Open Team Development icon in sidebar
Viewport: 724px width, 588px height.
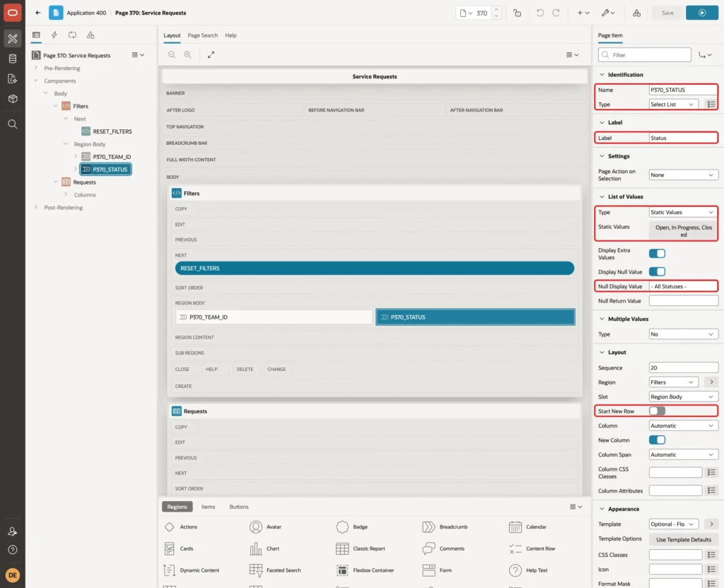pyautogui.click(x=13, y=78)
